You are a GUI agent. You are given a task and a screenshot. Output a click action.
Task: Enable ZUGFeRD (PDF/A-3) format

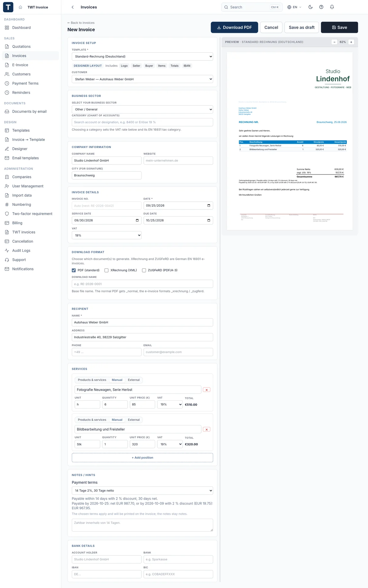[x=144, y=270]
